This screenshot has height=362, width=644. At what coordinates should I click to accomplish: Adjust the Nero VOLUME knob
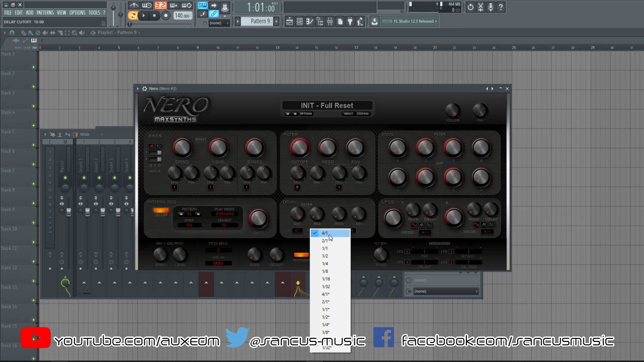click(453, 110)
